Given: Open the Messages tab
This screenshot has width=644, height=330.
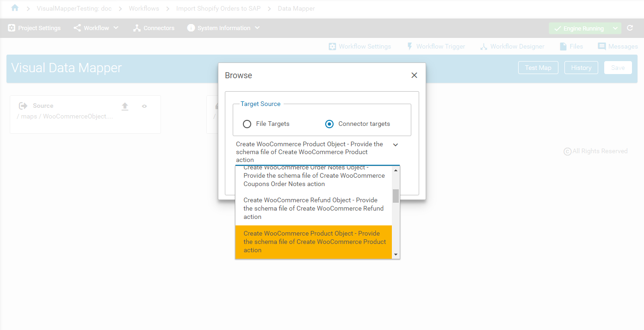Looking at the screenshot, I should [618, 46].
